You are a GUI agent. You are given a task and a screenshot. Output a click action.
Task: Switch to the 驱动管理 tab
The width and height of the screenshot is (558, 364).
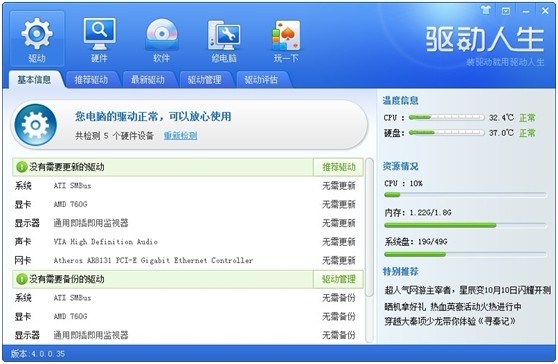(x=204, y=80)
